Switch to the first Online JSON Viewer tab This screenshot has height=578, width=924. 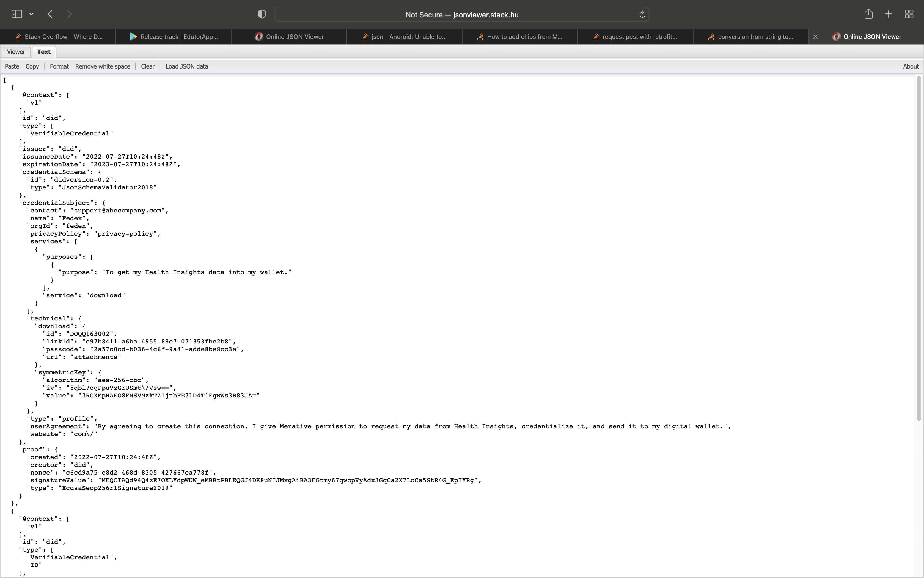(289, 37)
